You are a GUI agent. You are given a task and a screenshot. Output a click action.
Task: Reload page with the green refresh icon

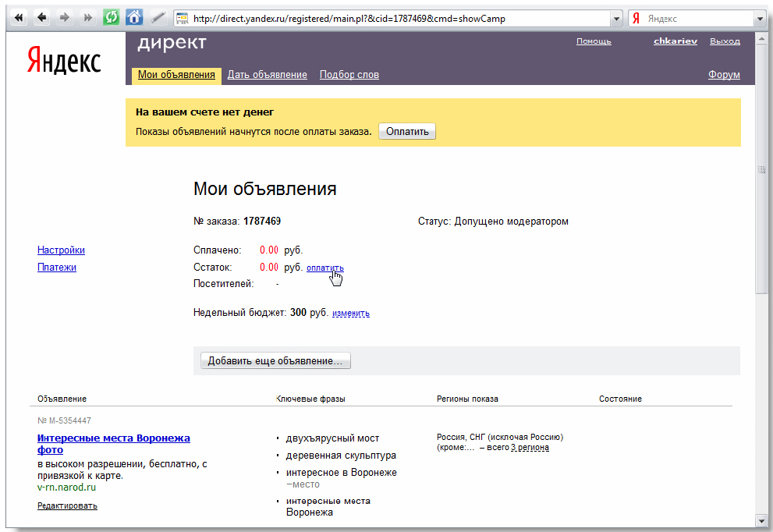pos(111,18)
